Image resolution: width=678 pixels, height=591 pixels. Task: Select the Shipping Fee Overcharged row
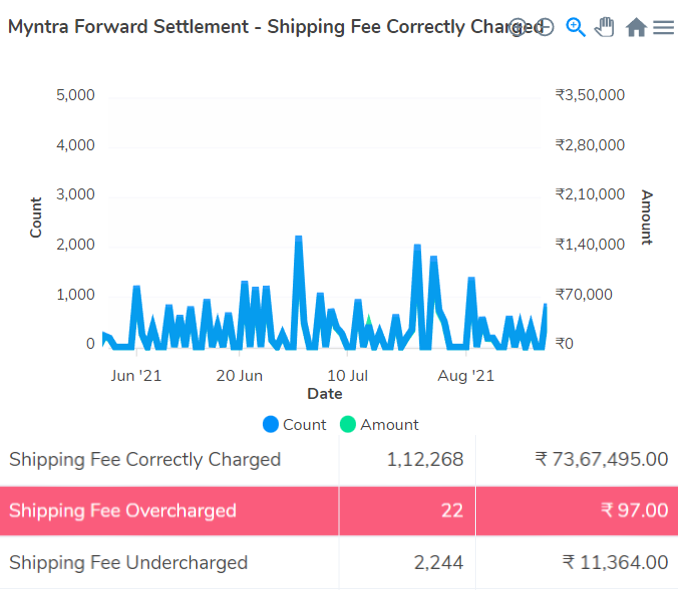tap(123, 511)
